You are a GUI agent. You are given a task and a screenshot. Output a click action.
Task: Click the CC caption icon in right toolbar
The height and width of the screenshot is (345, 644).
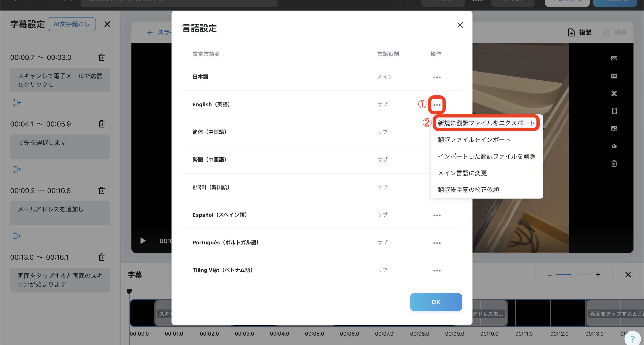click(x=614, y=58)
